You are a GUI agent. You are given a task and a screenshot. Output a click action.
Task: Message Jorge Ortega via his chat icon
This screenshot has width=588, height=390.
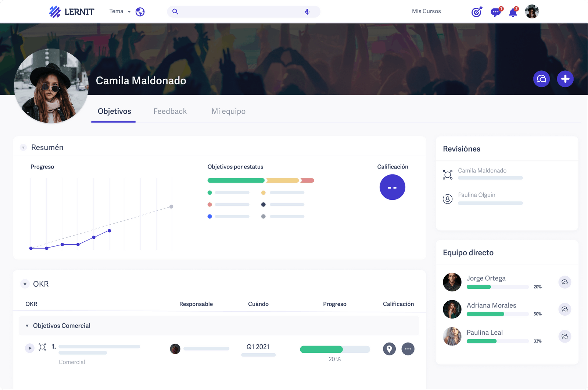(x=565, y=282)
